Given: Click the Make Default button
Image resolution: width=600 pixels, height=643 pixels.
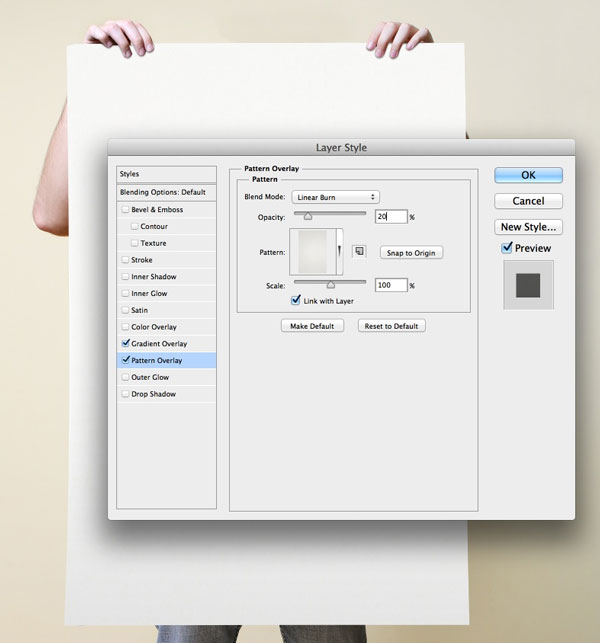Looking at the screenshot, I should pos(312,326).
